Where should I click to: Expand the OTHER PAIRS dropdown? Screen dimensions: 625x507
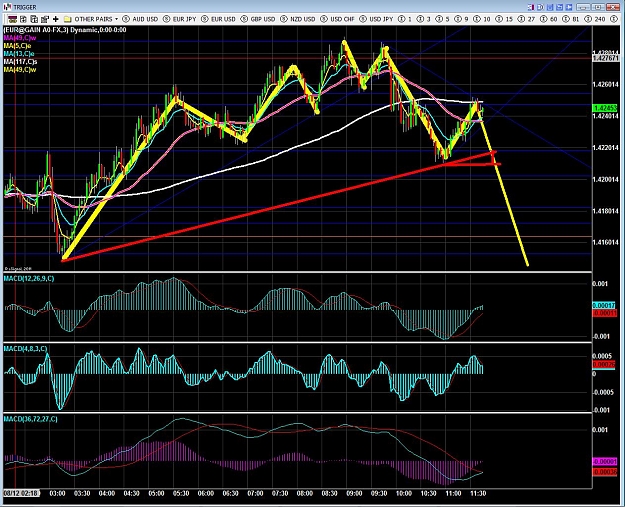(96, 19)
